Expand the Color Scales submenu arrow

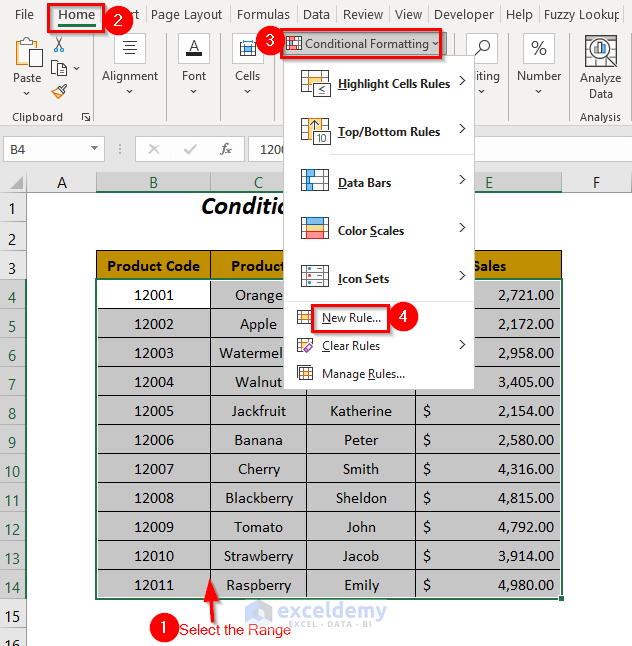tap(462, 227)
